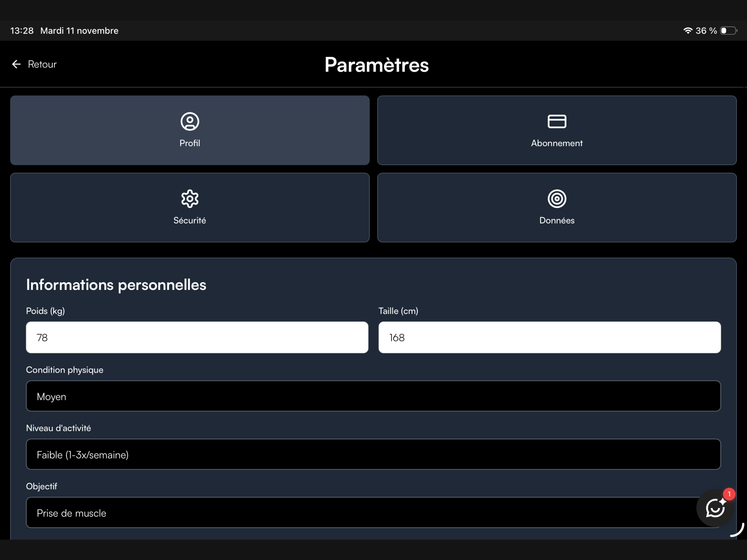Tap the Mardi 11 novembre date

(x=79, y=31)
